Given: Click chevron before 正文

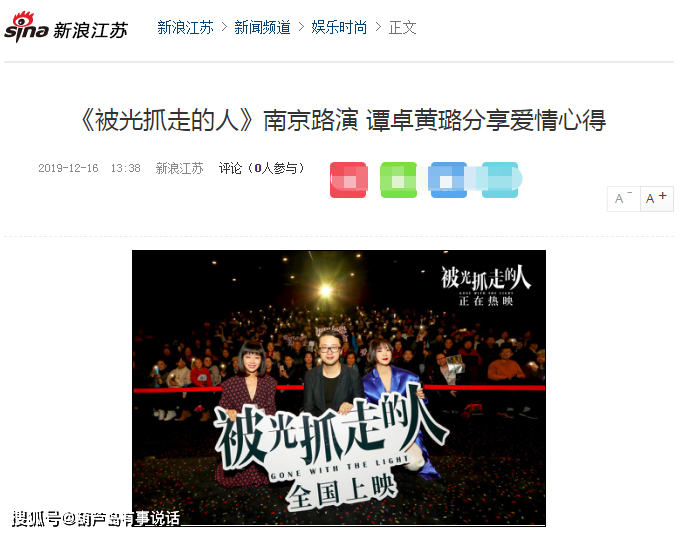Looking at the screenshot, I should pyautogui.click(x=378, y=28).
